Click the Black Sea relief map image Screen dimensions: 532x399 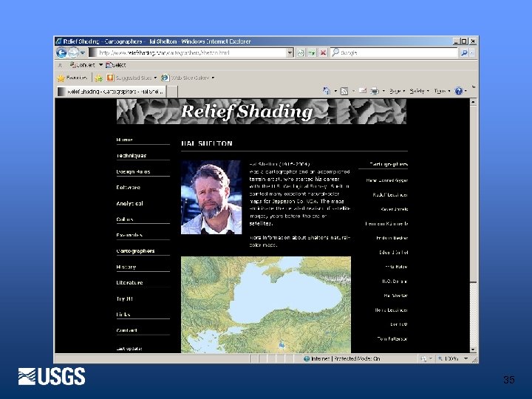266,304
